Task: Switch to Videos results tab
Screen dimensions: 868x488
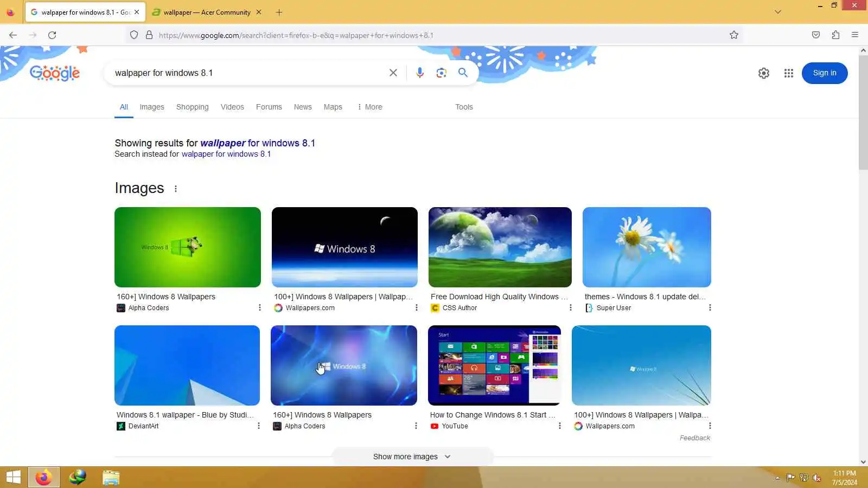Action: point(232,107)
